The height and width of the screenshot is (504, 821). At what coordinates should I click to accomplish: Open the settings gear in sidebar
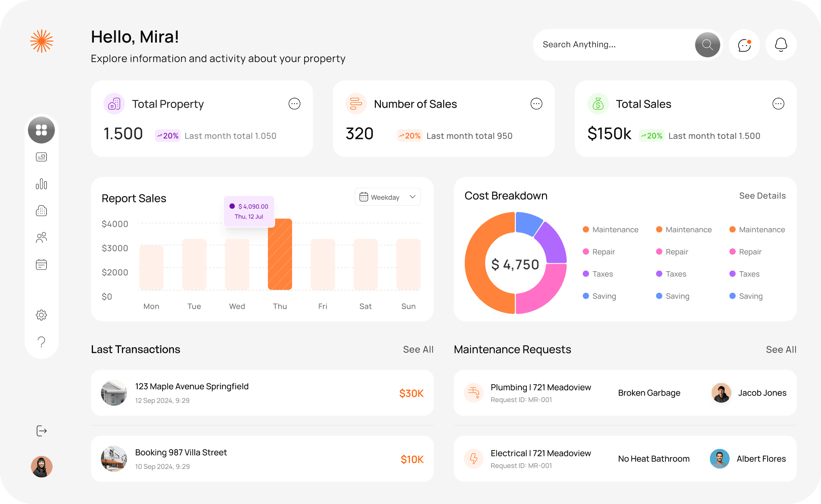(x=41, y=315)
